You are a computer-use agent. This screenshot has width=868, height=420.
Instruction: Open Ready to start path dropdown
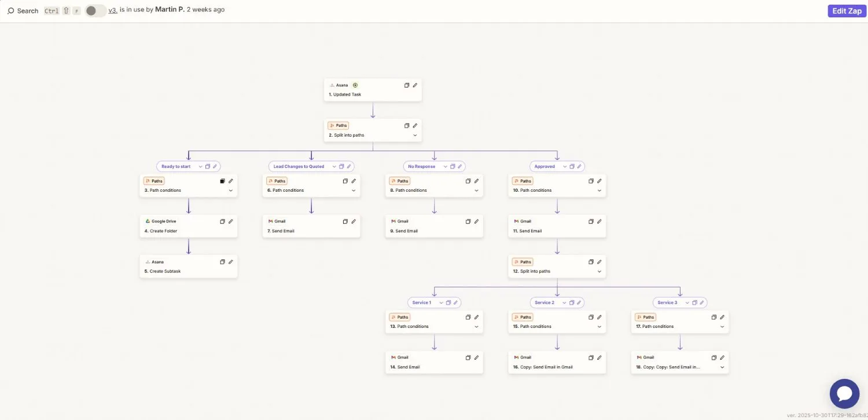click(201, 166)
